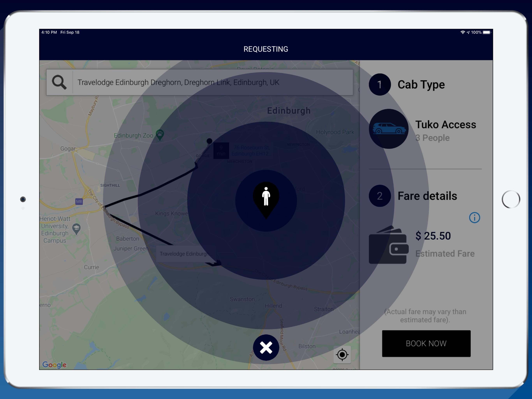This screenshot has width=532, height=399.
Task: Tap the step 1 Cab Type circle
Action: tap(380, 85)
